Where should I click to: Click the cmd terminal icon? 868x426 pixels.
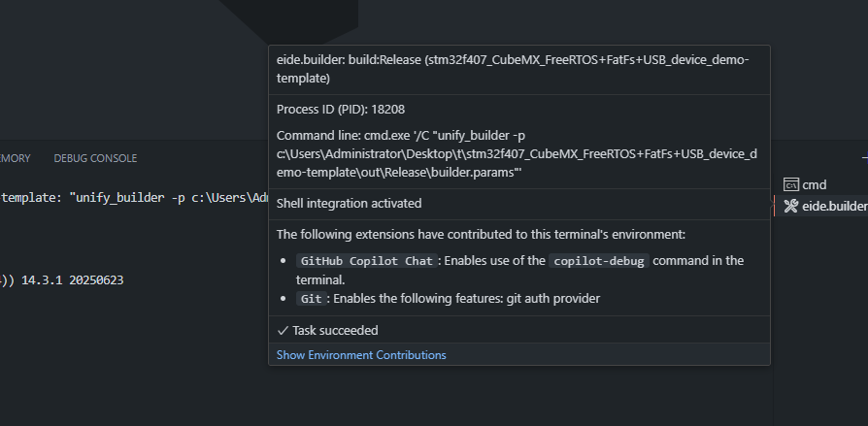pyautogui.click(x=791, y=184)
